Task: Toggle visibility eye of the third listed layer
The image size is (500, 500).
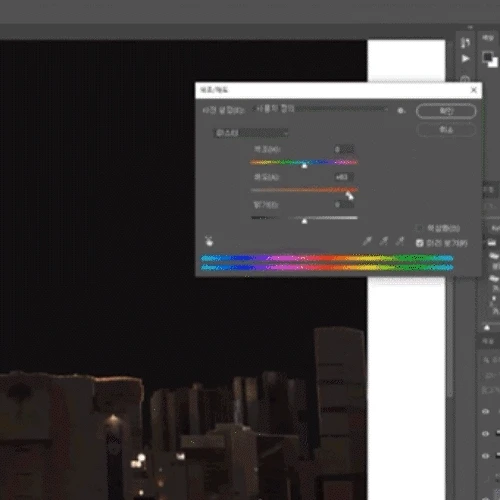Action: coord(486,455)
